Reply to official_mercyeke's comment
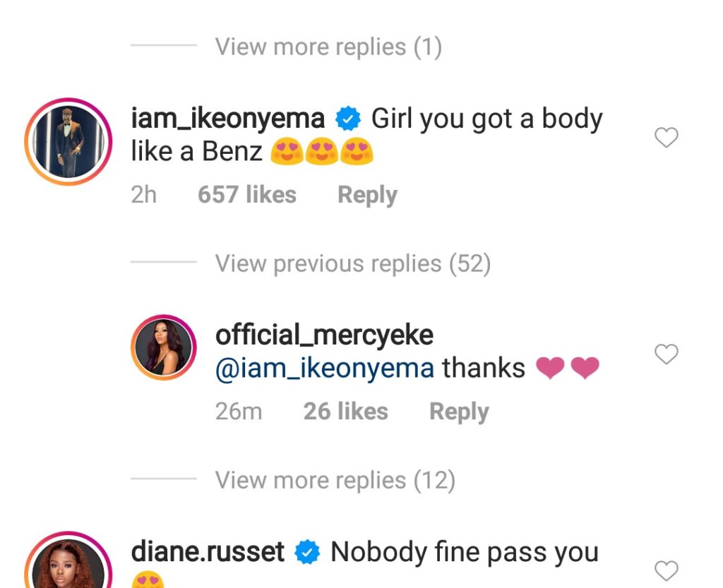Viewport: 723px width, 588px height. coord(459,412)
